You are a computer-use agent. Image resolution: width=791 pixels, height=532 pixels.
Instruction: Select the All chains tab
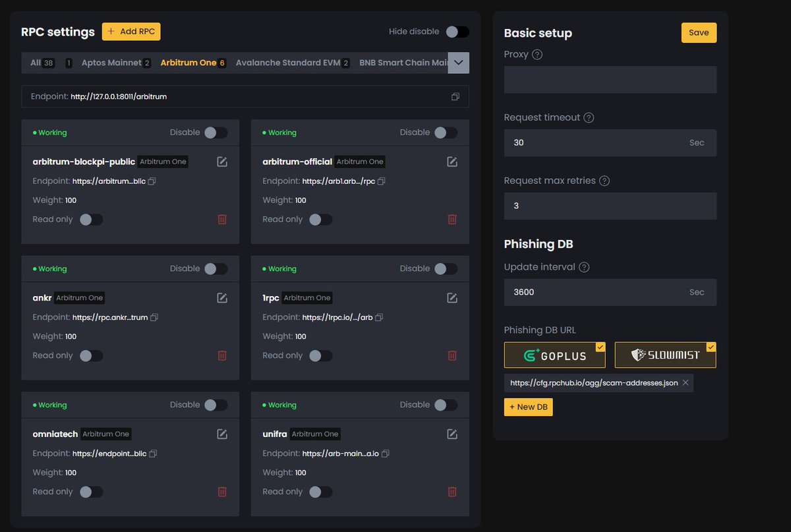coord(34,63)
